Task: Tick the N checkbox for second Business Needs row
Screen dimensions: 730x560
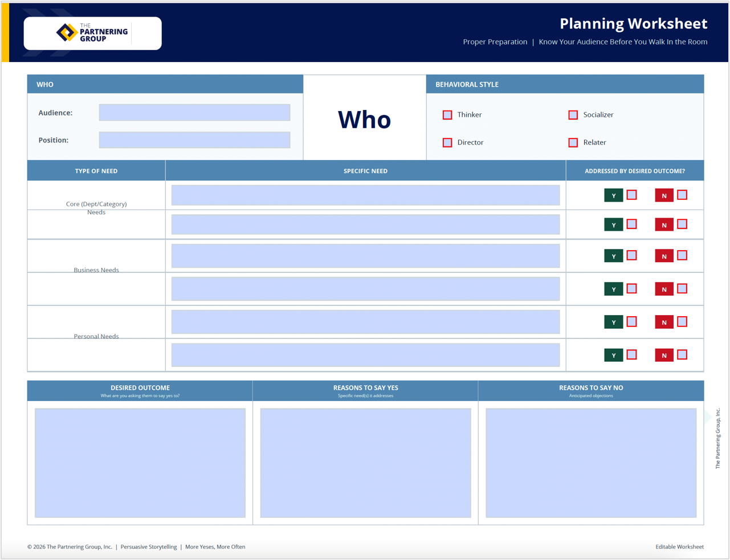Action: pyautogui.click(x=682, y=289)
